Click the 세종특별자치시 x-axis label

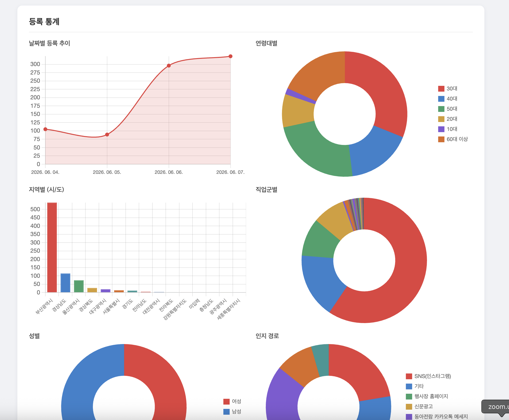229,309
